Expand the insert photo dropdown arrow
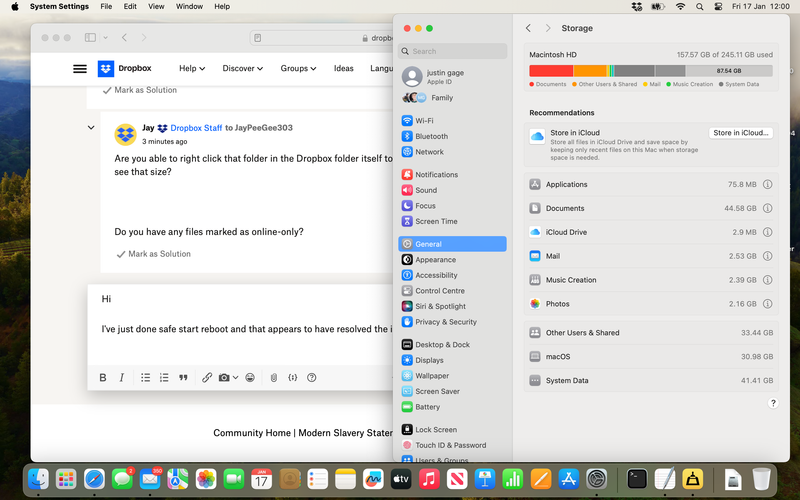This screenshot has height=500, width=800. (235, 378)
